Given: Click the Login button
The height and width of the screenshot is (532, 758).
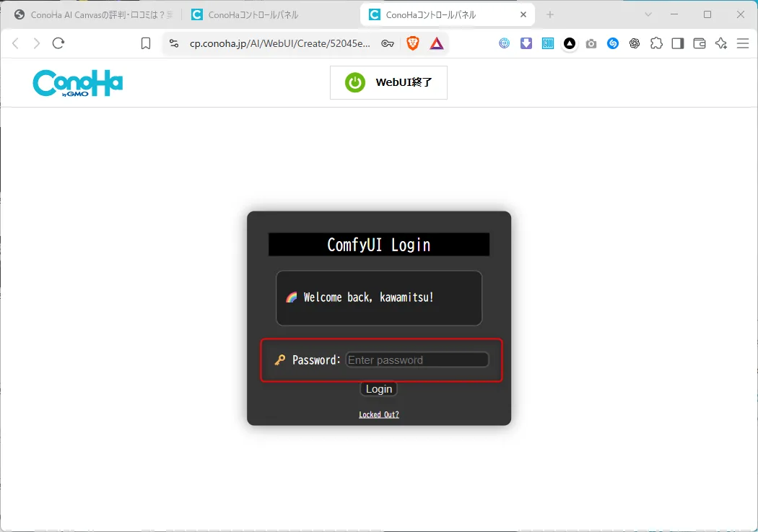Looking at the screenshot, I should 379,389.
